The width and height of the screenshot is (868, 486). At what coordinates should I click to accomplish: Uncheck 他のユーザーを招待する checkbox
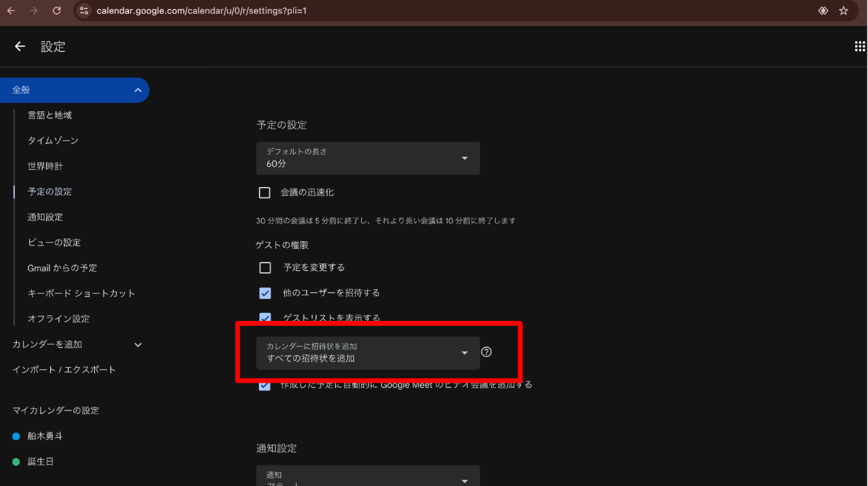pos(265,293)
